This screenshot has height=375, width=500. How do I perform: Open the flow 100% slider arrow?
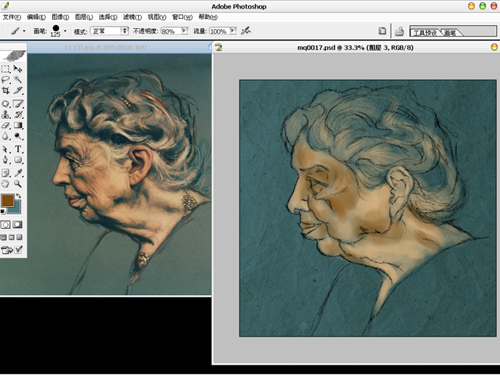233,31
